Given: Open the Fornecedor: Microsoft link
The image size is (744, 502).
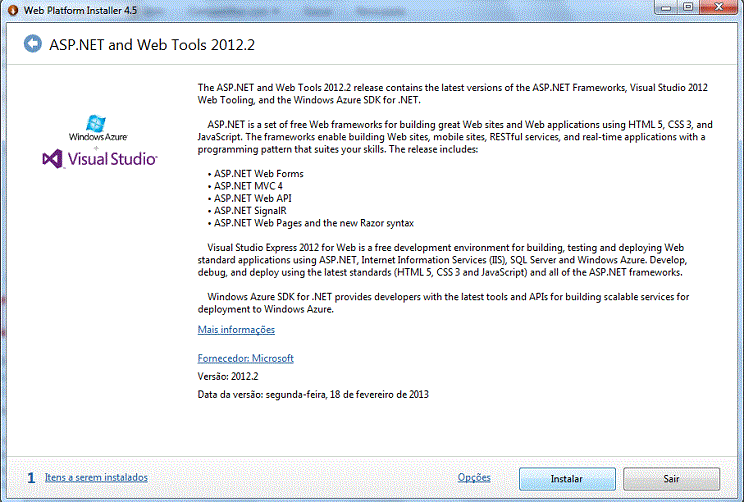Looking at the screenshot, I should [245, 358].
